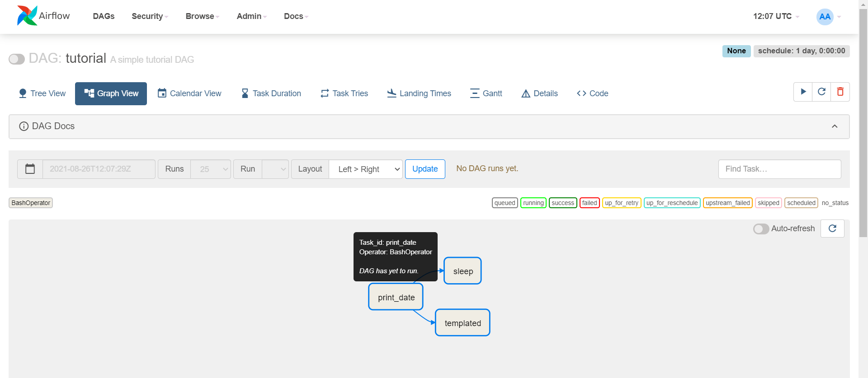
Task: Click the tutorial DAG title
Action: point(86,58)
